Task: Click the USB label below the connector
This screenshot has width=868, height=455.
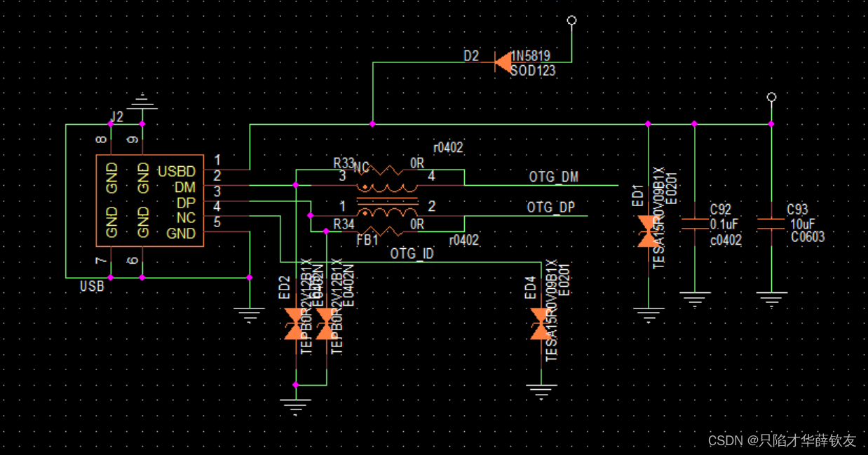Action: (x=92, y=286)
